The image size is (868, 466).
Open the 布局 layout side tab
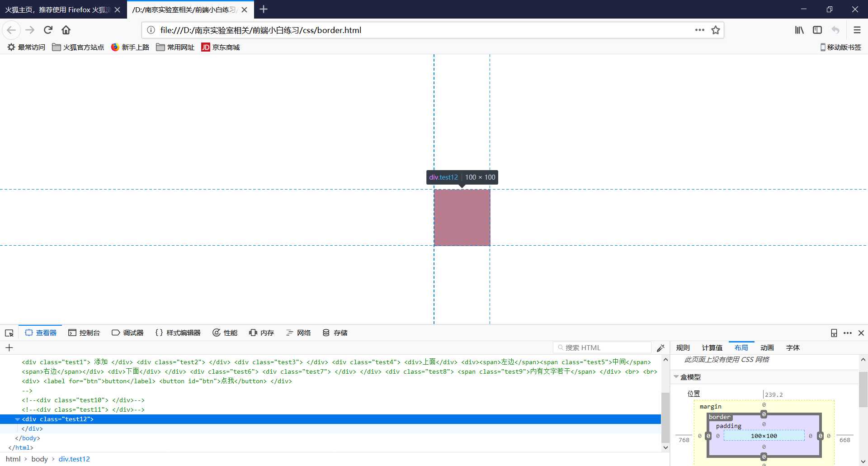(x=741, y=347)
